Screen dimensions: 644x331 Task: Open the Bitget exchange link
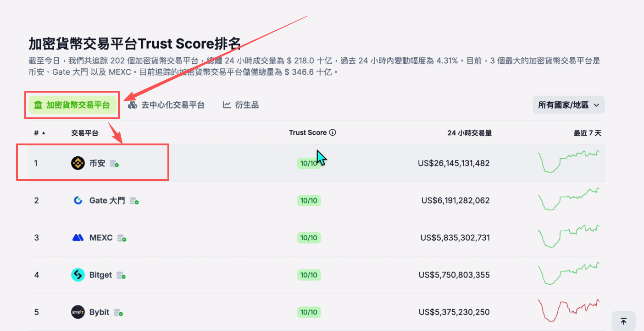point(100,275)
